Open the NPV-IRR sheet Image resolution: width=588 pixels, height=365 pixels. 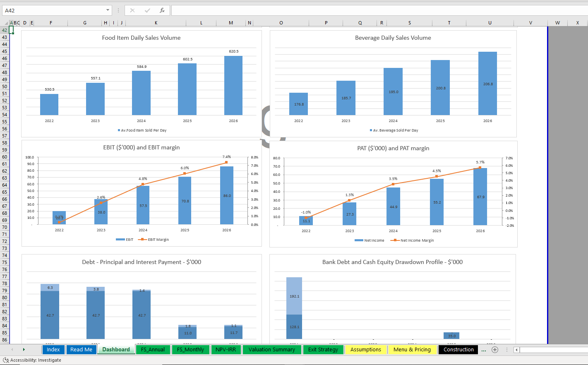click(x=226, y=350)
